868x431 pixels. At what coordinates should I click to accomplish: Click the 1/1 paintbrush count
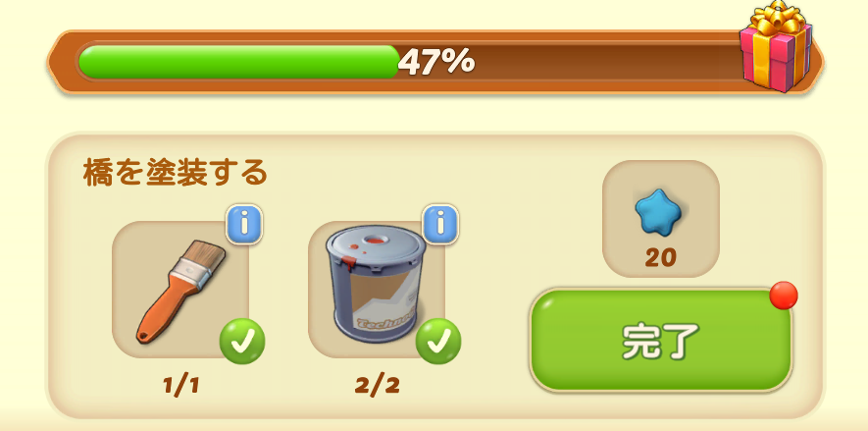181,386
